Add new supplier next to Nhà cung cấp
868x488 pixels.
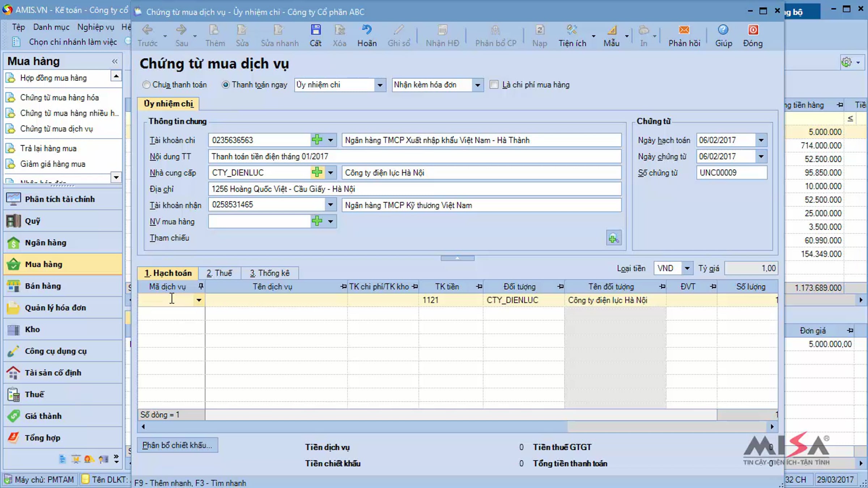pyautogui.click(x=317, y=172)
